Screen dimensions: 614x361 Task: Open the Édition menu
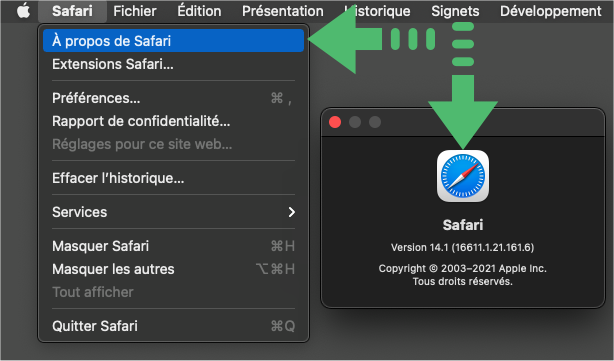[199, 11]
